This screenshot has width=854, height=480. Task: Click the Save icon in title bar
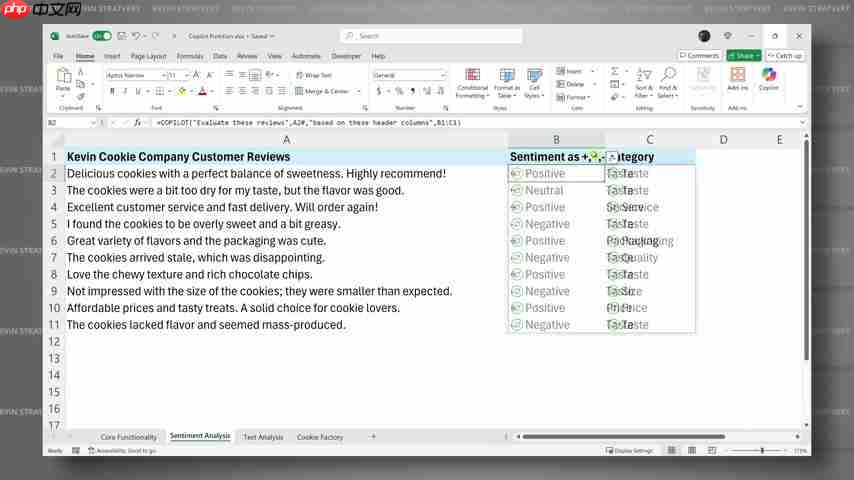point(121,36)
